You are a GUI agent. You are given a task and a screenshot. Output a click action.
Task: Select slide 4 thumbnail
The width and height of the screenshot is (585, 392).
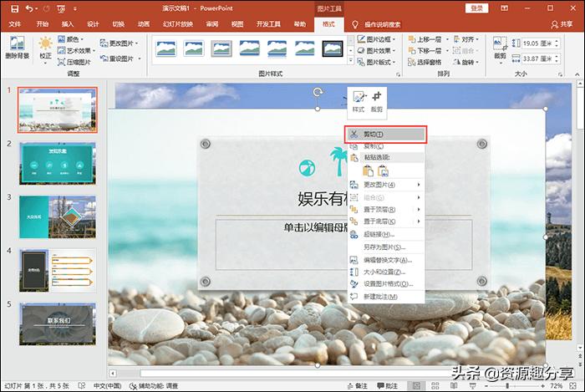pyautogui.click(x=58, y=271)
